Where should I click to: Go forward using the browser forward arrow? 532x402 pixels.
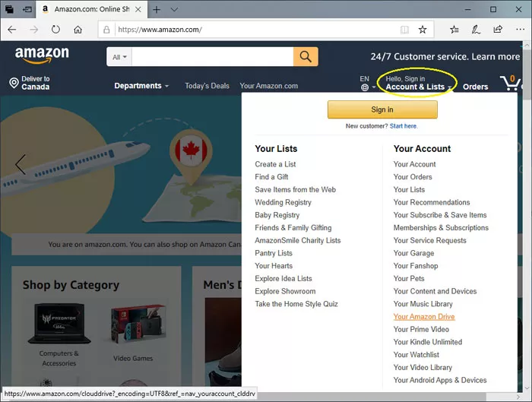[34, 30]
